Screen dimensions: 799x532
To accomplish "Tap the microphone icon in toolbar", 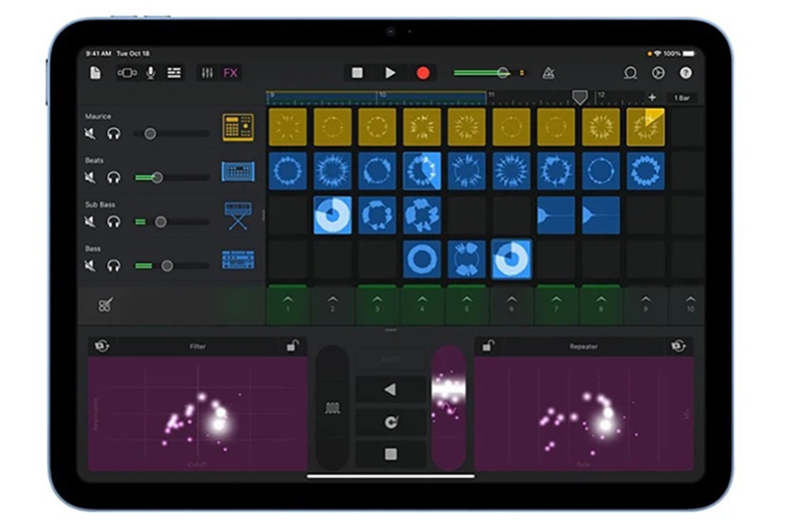I will 151,73.
